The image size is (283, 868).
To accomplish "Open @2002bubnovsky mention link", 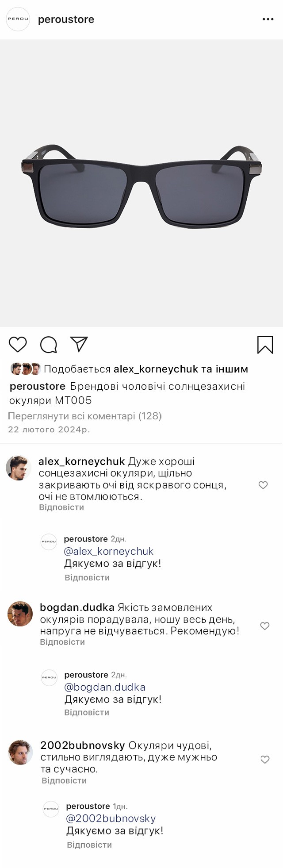I will [x=111, y=818].
